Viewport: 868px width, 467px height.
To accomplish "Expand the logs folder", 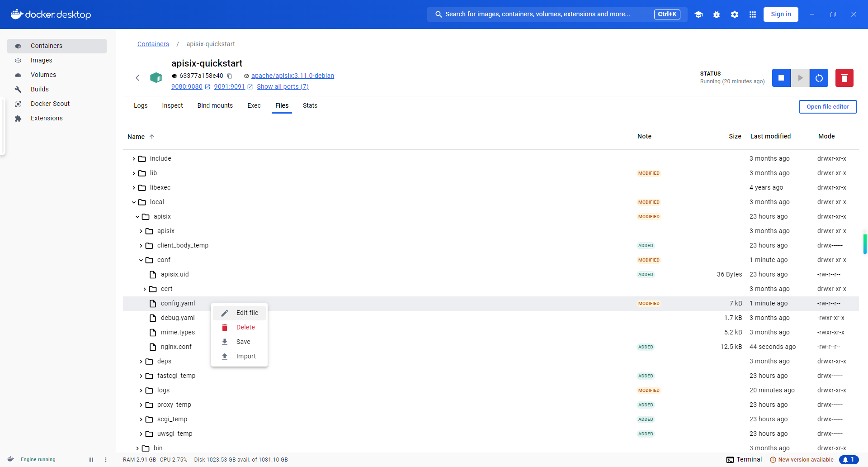I will point(141,391).
